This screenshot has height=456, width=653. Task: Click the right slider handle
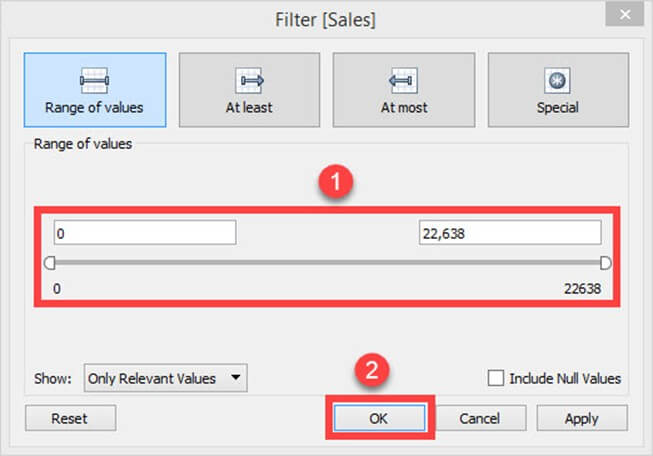(604, 263)
